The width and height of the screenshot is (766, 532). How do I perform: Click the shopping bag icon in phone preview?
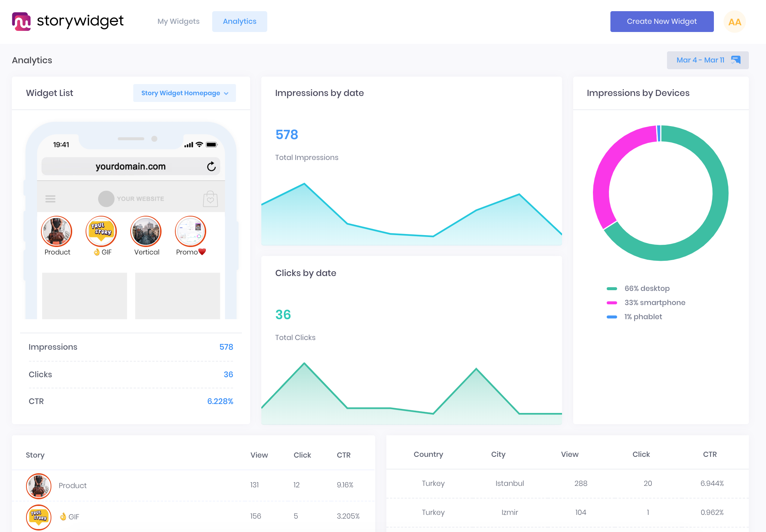[x=210, y=199]
